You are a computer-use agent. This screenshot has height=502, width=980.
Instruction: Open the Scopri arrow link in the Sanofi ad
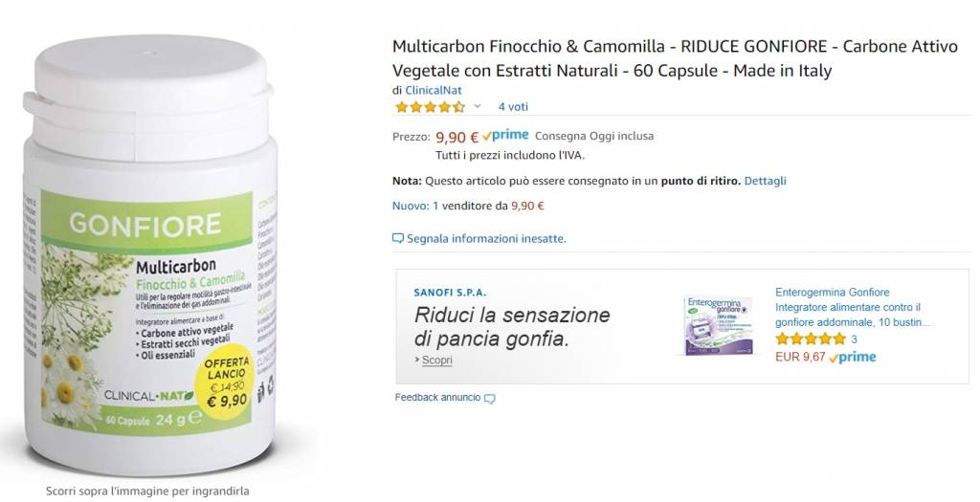click(434, 360)
